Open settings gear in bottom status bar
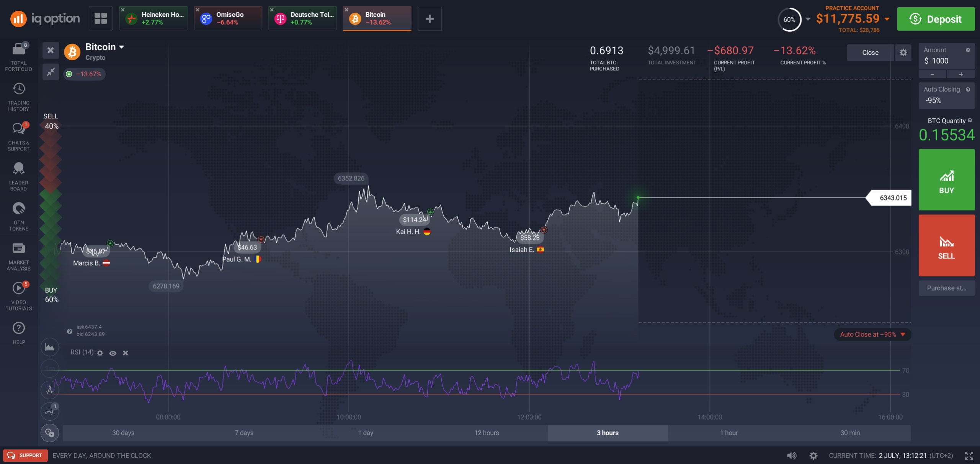Viewport: 980px width, 464px height. (x=813, y=456)
